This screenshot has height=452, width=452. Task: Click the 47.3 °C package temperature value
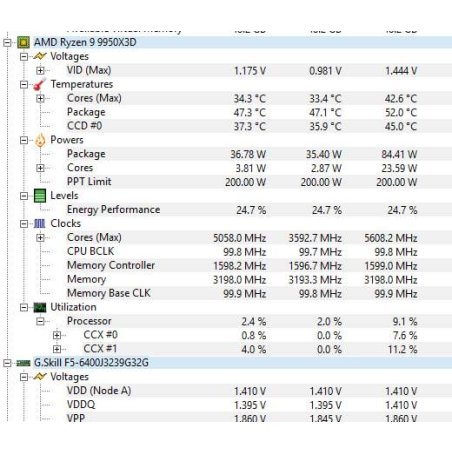pyautogui.click(x=250, y=113)
